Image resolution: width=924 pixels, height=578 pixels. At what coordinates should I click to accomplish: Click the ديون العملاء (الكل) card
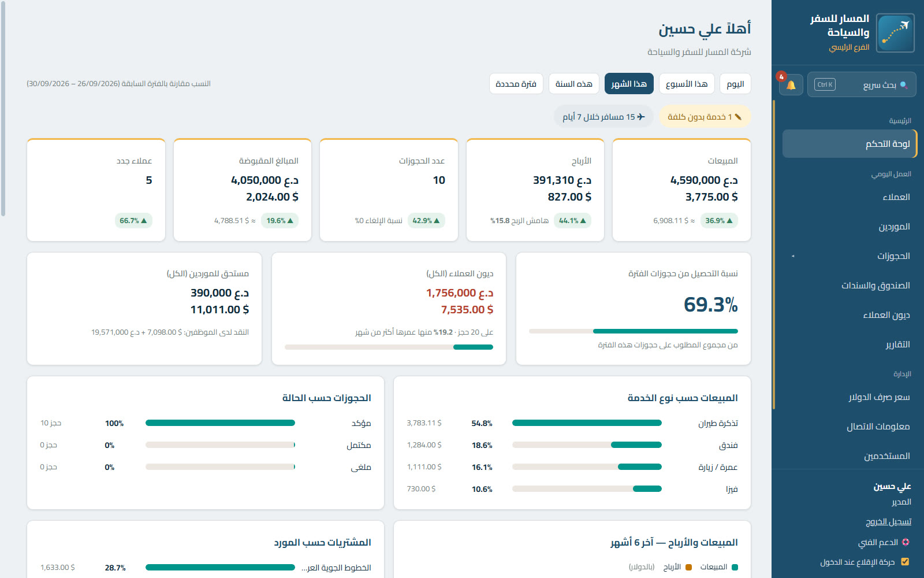[x=389, y=309]
